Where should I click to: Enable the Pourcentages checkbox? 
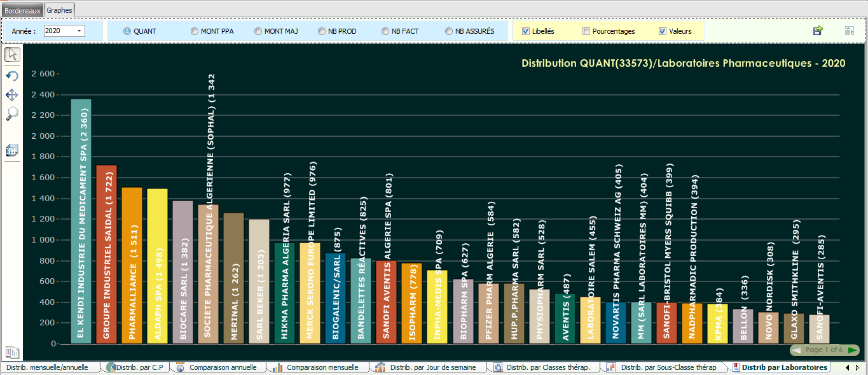point(586,31)
